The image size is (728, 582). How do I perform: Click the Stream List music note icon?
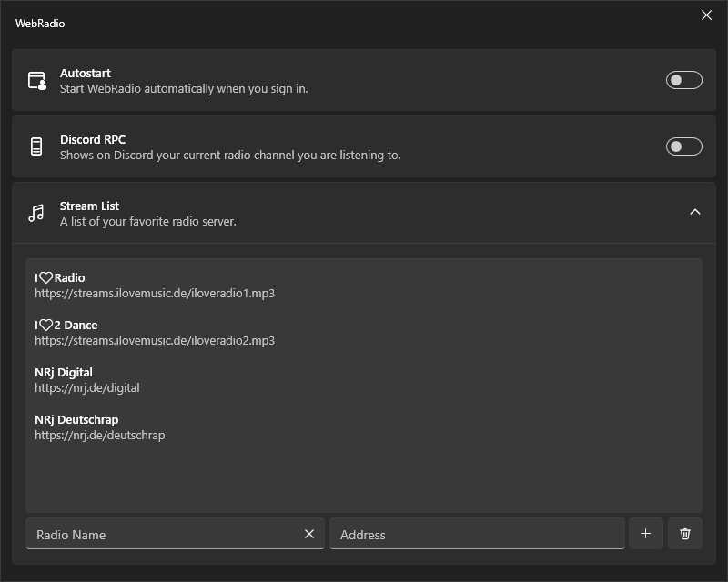(x=36, y=213)
